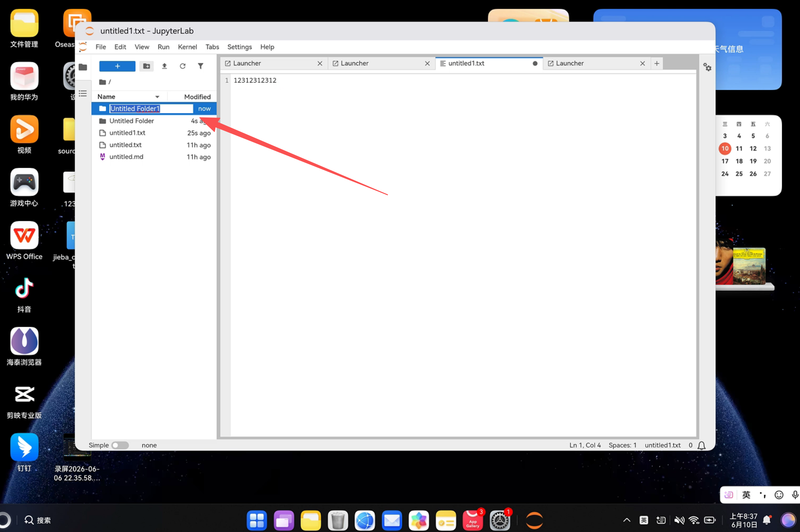This screenshot has height=532, width=800.
Task: Click the JupyterLab icon in the dock
Action: tap(534, 520)
